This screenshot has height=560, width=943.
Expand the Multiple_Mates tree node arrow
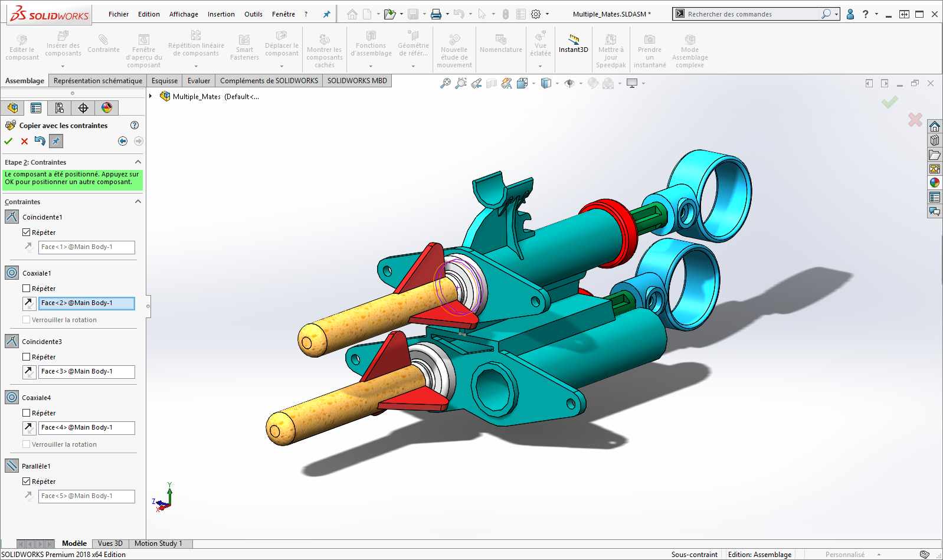coord(151,96)
